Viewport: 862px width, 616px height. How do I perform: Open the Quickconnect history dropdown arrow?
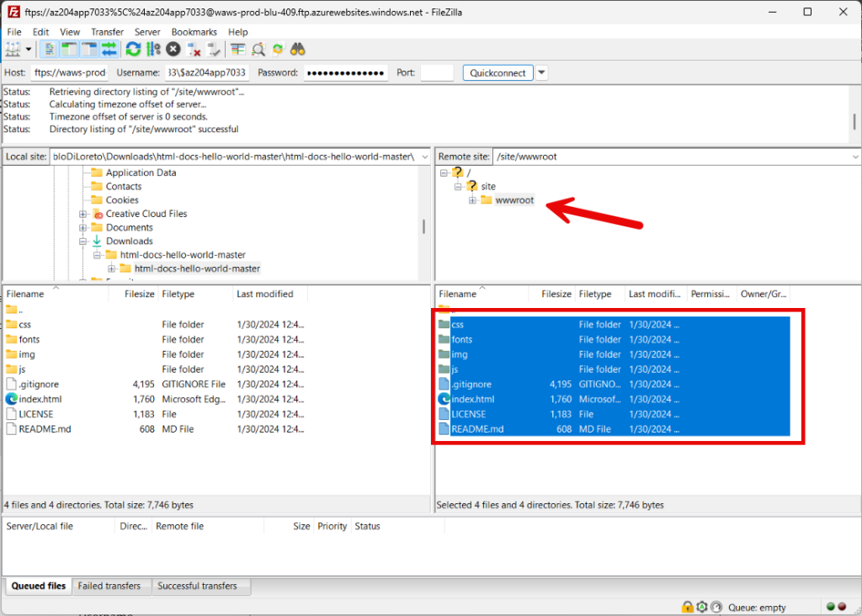pos(542,73)
